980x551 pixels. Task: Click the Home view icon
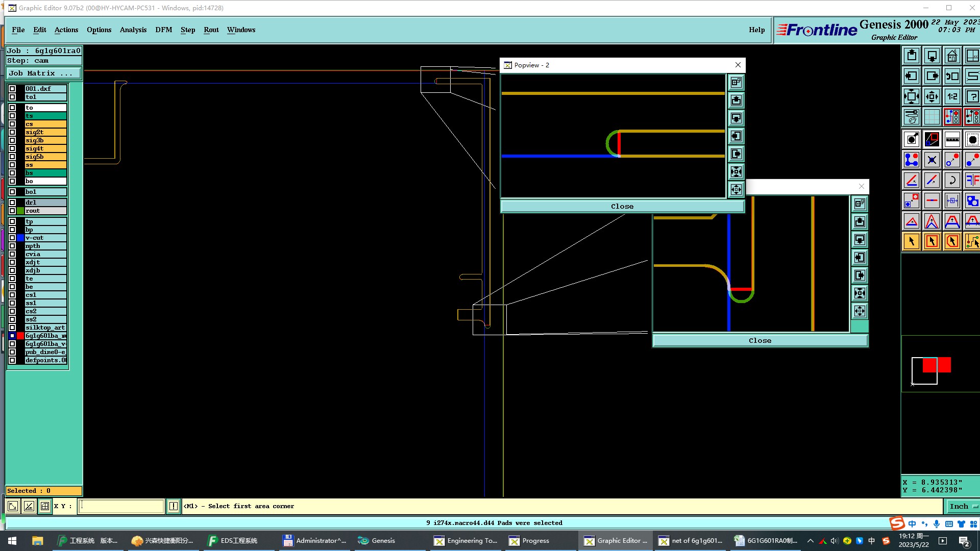point(952,56)
